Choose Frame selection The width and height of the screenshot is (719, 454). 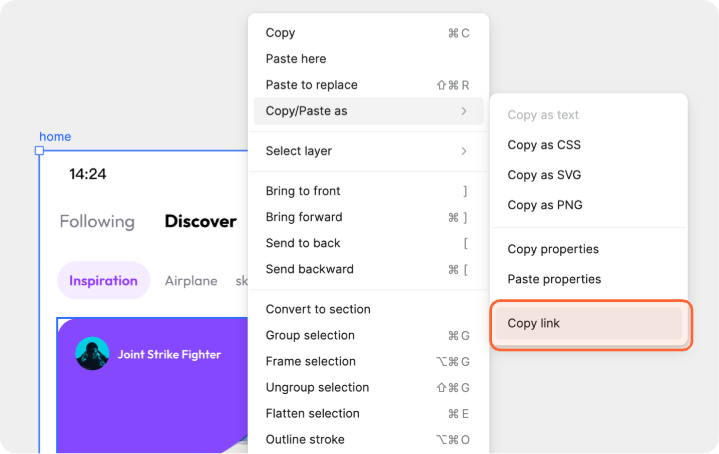pyautogui.click(x=311, y=361)
